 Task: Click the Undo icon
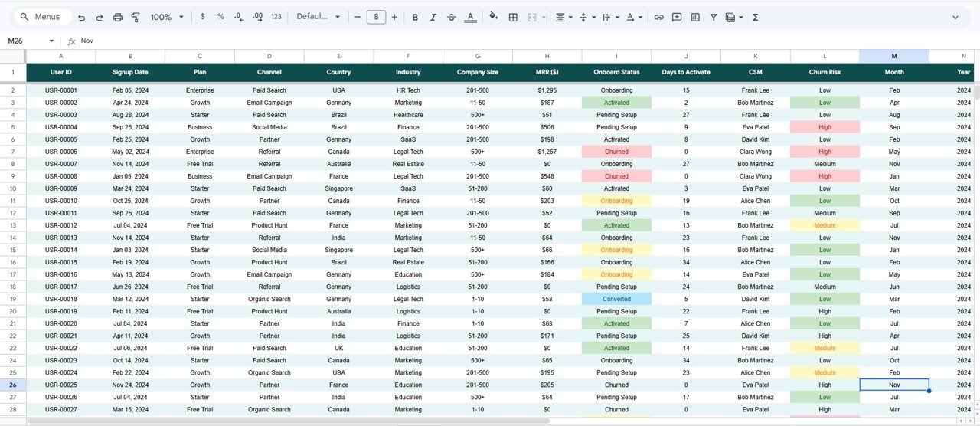[x=81, y=17]
